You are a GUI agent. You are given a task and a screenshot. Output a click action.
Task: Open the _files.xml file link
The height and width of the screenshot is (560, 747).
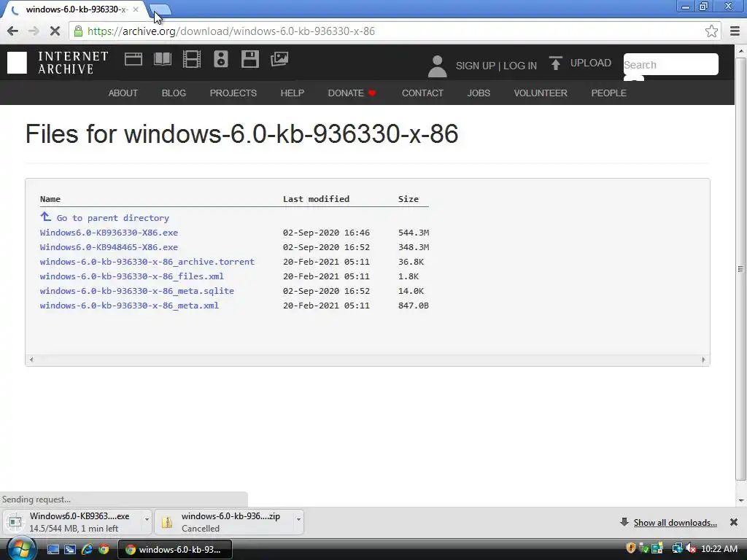pos(132,276)
